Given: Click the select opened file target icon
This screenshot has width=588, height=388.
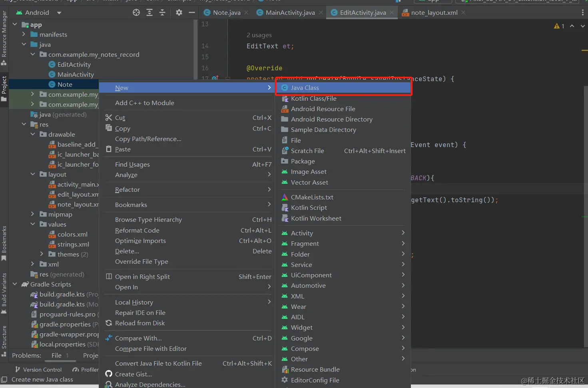Looking at the screenshot, I should pos(136,12).
